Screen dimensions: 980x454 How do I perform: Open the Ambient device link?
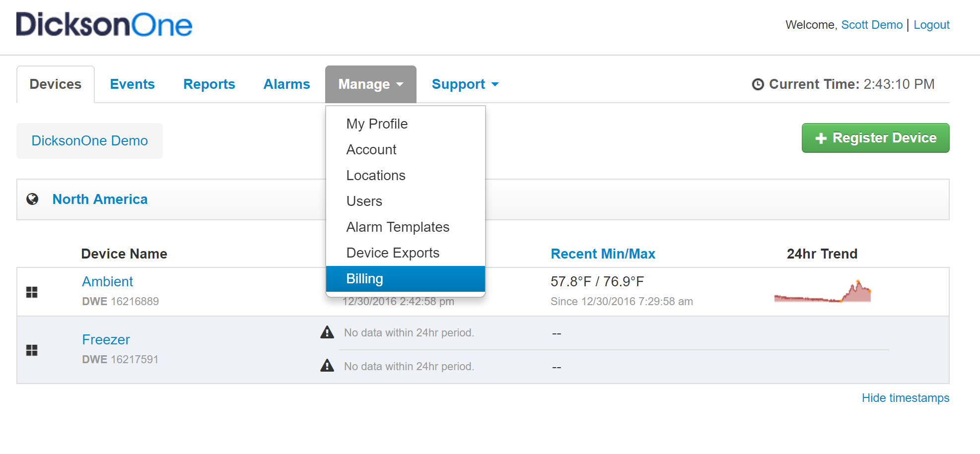click(108, 282)
